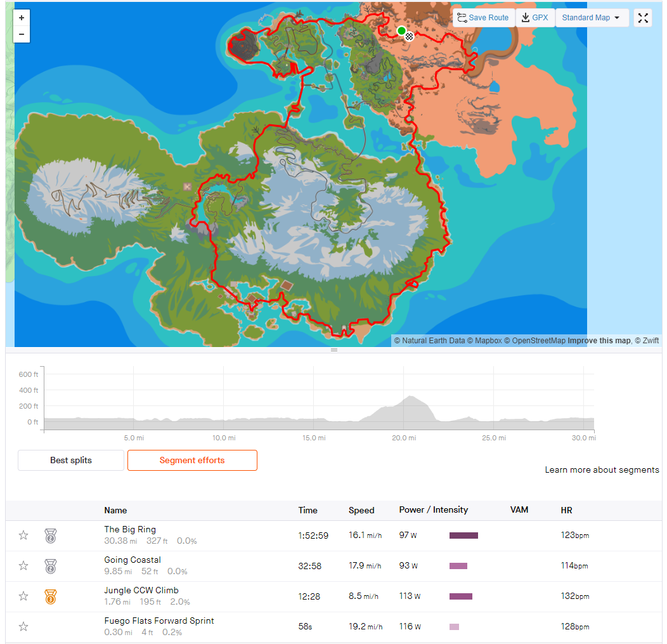The width and height of the screenshot is (667, 644).
Task: Click the 123bpm heart rate value
Action: [575, 535]
